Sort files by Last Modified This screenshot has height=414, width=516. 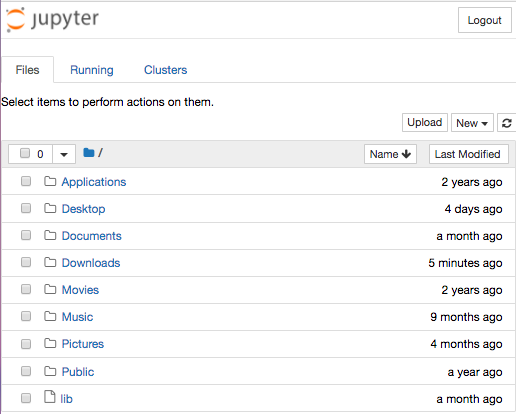469,154
